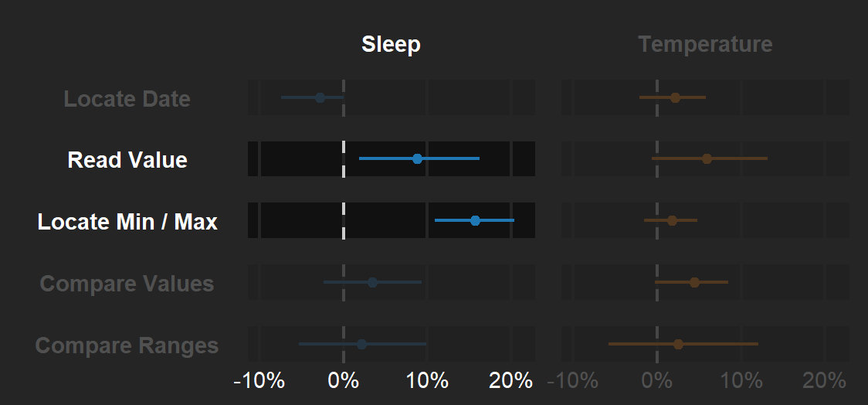Click the Temperature Locate Date orange dot
This screenshot has width=868, height=405.
tap(675, 97)
